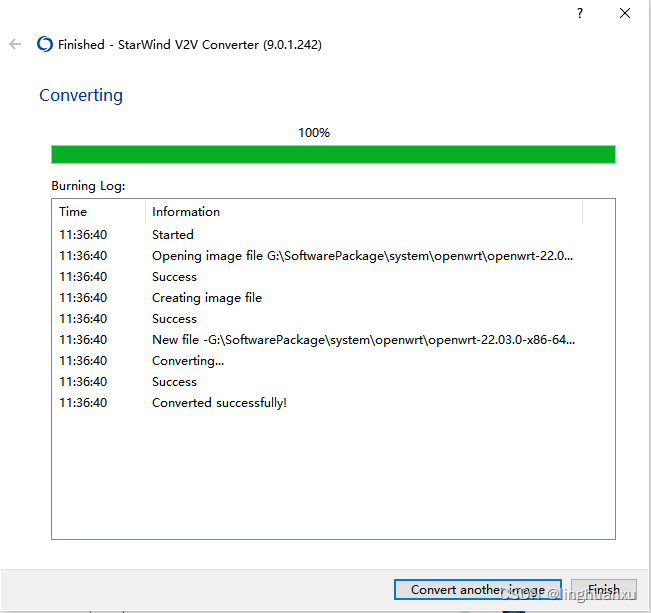This screenshot has width=651, height=613.
Task: Select Success row after Creating image file
Action: [333, 319]
